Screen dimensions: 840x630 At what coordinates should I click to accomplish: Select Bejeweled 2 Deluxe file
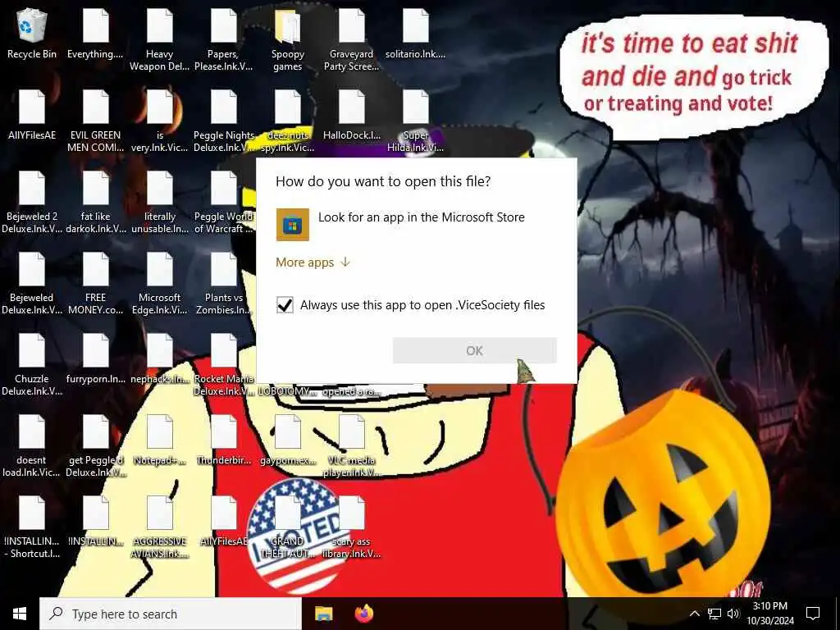[32, 203]
